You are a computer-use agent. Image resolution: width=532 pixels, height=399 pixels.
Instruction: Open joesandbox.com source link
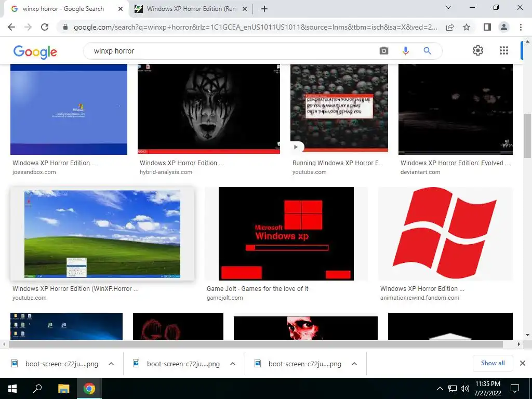click(x=34, y=172)
